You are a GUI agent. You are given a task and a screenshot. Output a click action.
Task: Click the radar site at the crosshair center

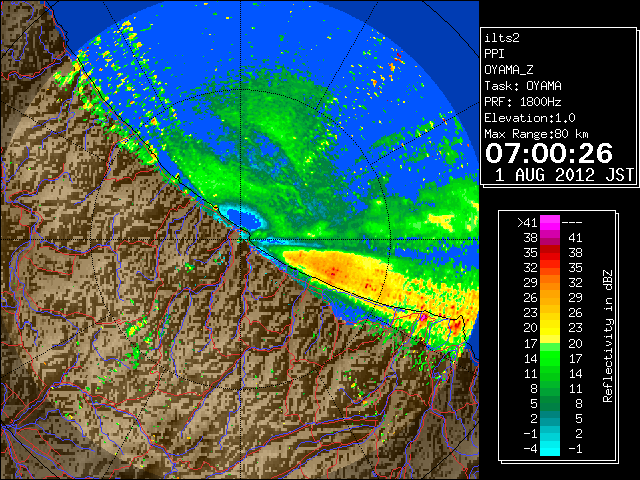pos(240,240)
